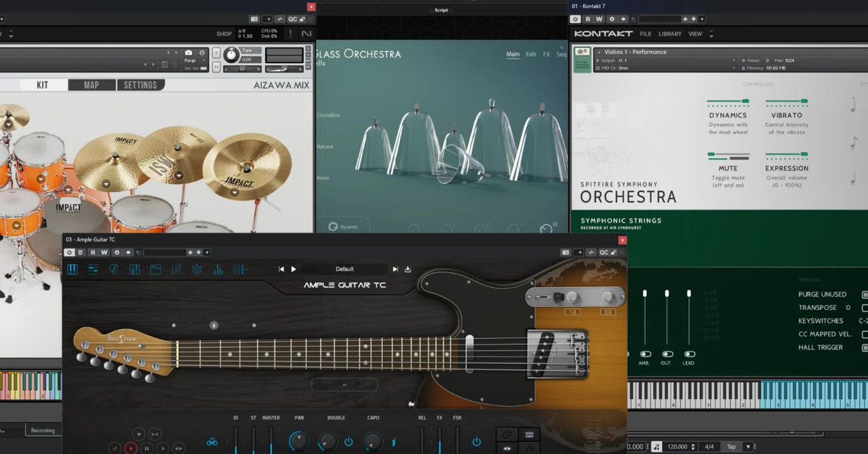Viewport: 868px width, 454px height.
Task: Click the camera icon in the drum plugin header
Action: (x=189, y=52)
